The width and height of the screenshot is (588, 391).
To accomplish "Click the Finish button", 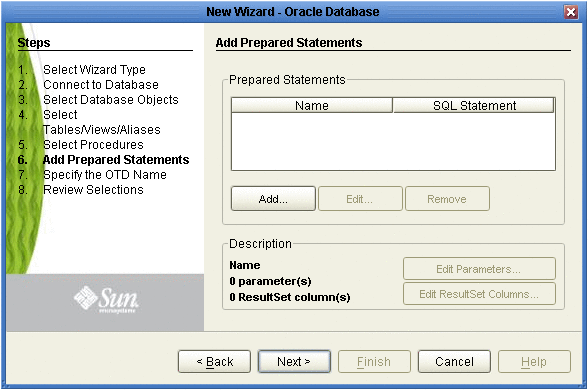I will coord(374,361).
